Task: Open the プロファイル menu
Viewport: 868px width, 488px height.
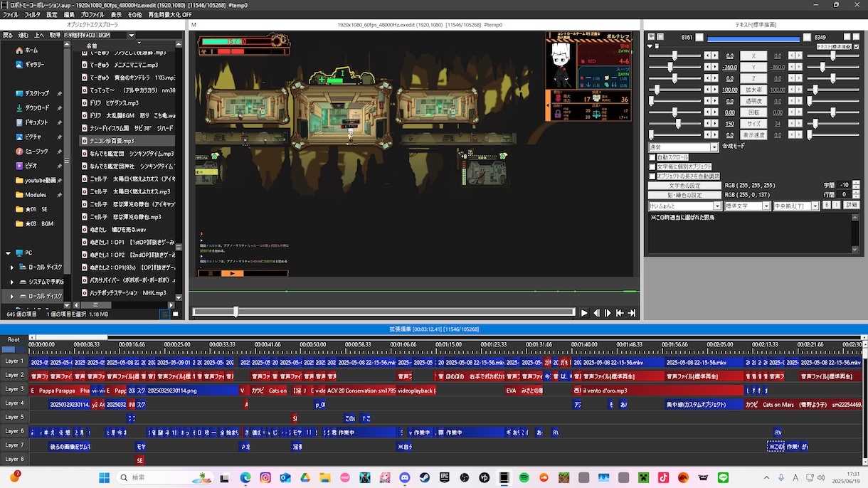Action: coord(92,14)
